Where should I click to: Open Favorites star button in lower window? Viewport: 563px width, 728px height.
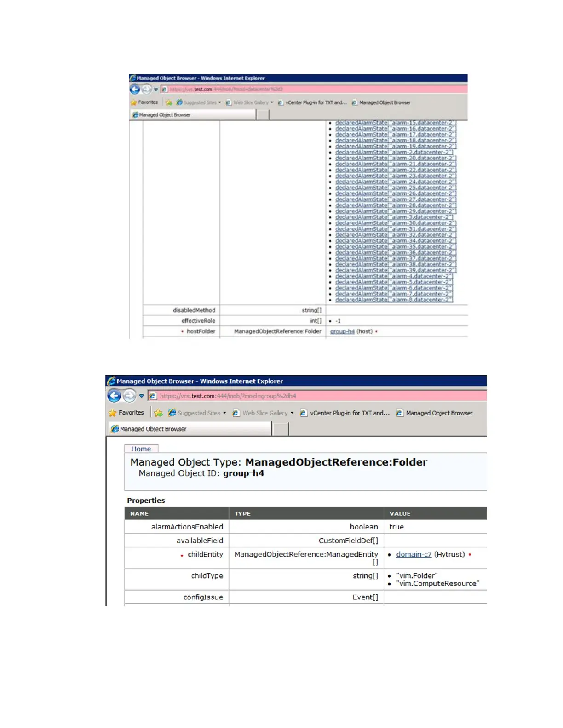[x=126, y=413]
